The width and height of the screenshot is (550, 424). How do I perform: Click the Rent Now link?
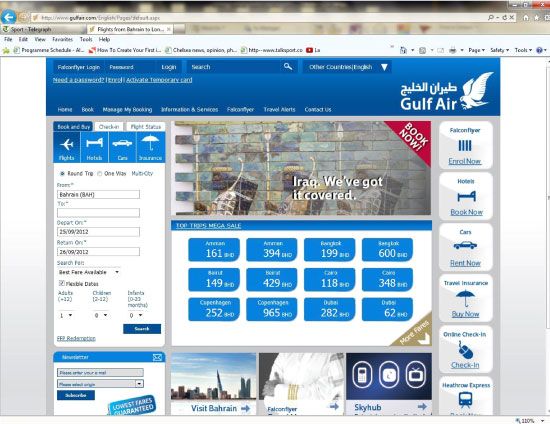(465, 263)
